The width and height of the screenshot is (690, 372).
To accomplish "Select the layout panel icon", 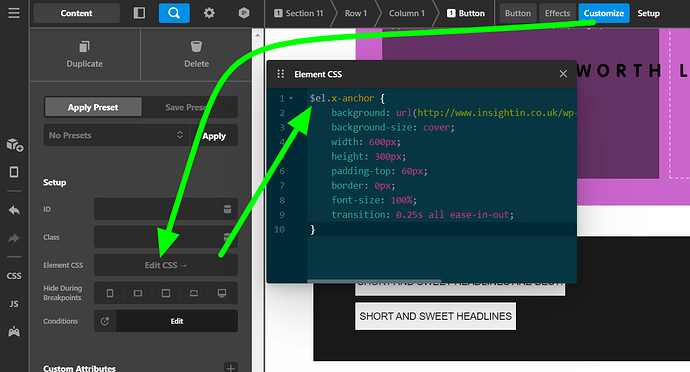I will pos(139,13).
